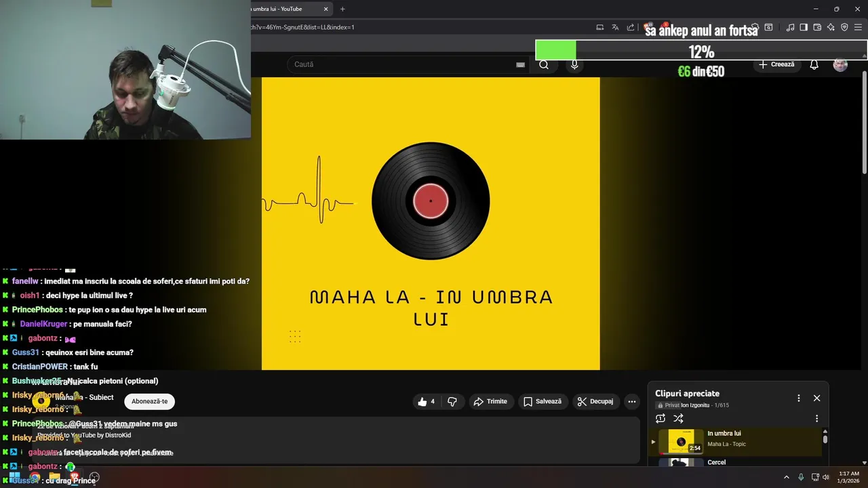Open the Creează create menu
This screenshot has height=488, width=868.
coord(776,64)
